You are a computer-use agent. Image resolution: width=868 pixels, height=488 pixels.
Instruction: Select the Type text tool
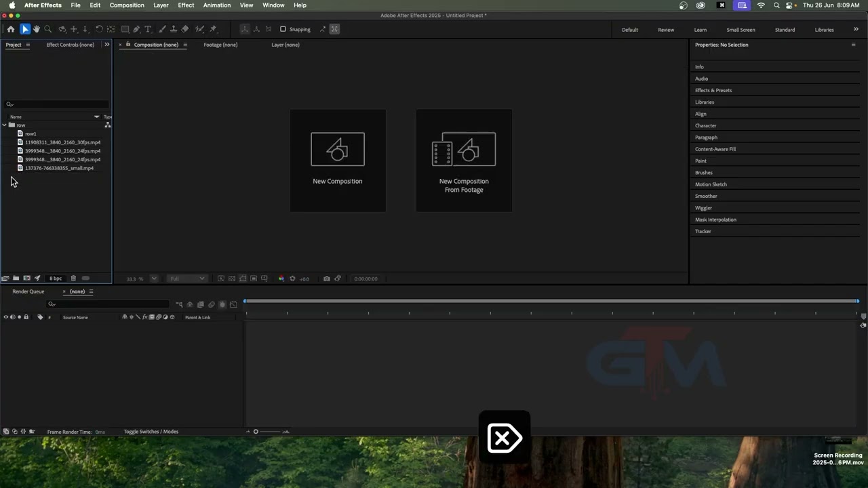[x=148, y=29]
